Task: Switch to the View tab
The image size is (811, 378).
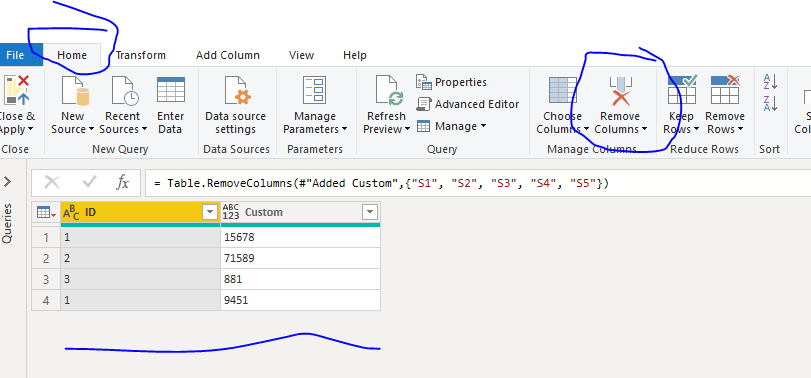Action: click(302, 55)
